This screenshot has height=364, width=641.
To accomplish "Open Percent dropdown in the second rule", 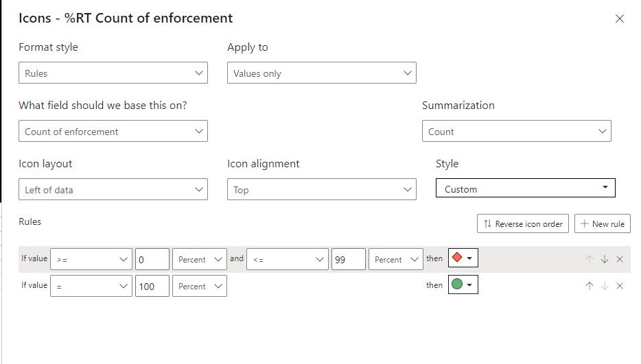I will 200,286.
